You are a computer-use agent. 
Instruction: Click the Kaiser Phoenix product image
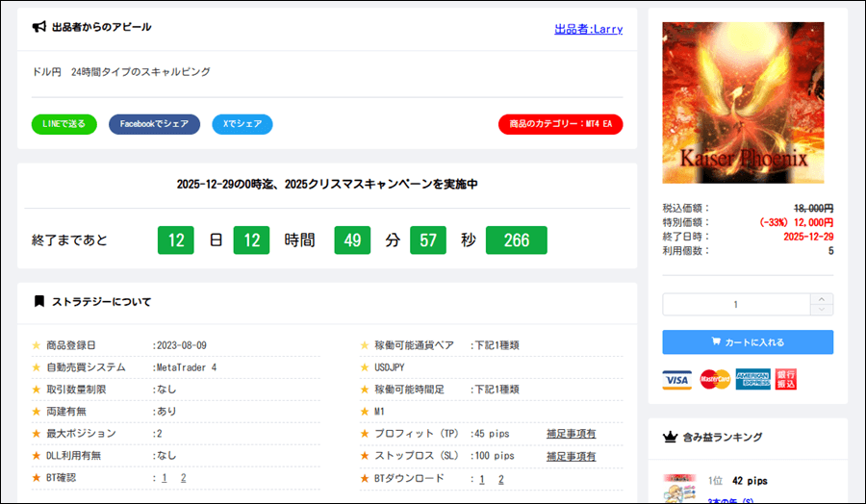tap(743, 103)
